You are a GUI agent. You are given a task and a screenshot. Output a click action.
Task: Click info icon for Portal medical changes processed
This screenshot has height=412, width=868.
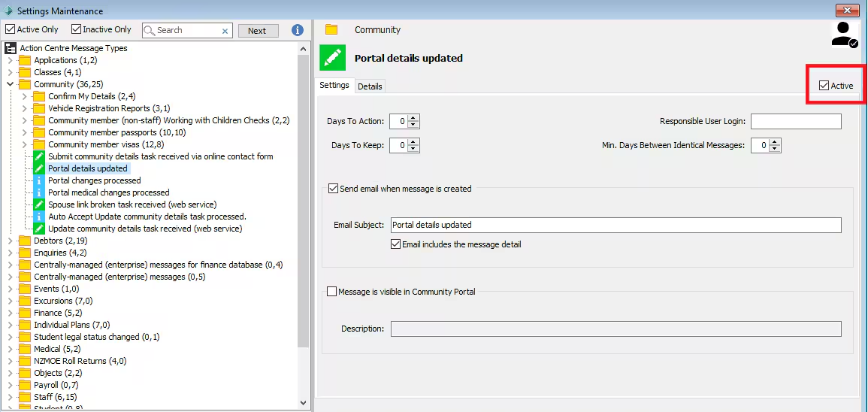39,192
